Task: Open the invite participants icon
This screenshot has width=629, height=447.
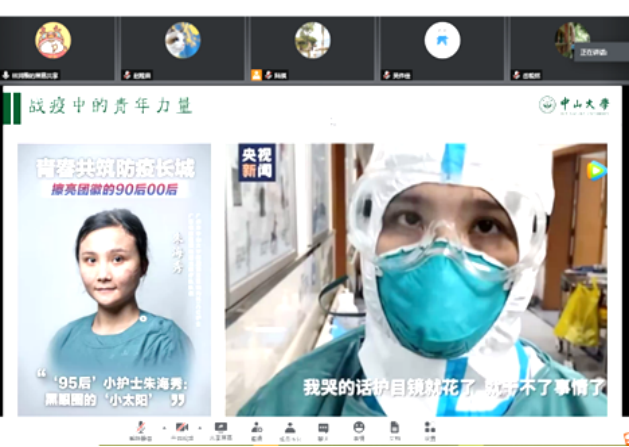Action: (256, 429)
